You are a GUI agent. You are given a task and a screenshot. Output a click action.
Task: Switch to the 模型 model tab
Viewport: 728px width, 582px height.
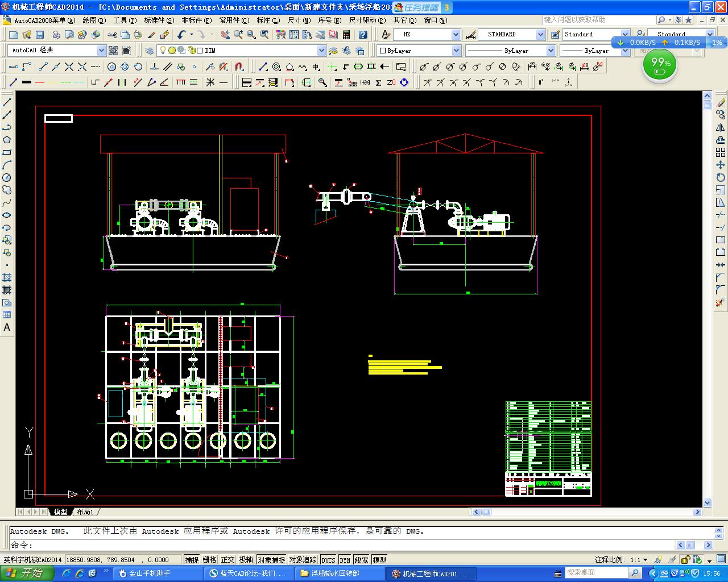(x=60, y=512)
